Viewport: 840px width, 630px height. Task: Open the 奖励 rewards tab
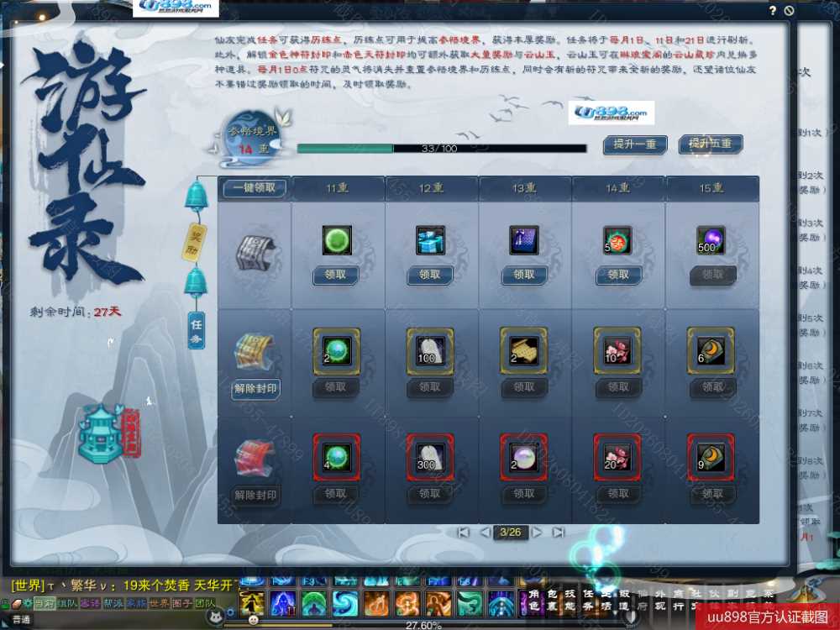click(194, 243)
